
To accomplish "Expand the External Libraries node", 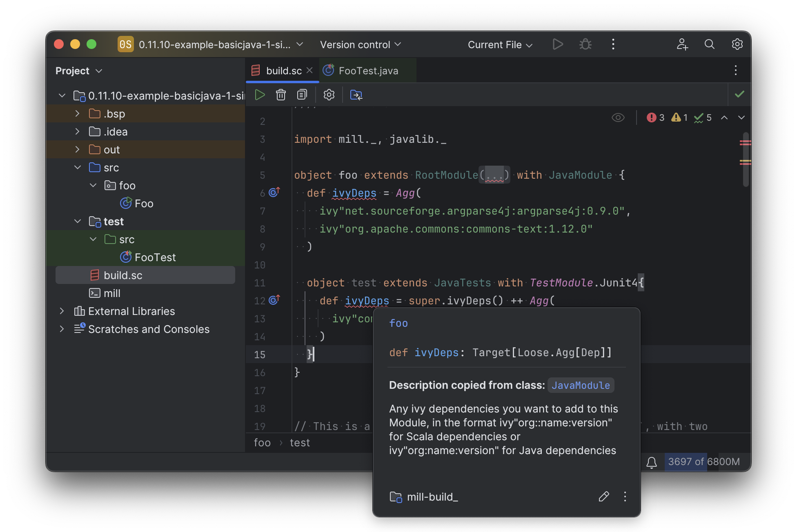I will click(x=62, y=311).
